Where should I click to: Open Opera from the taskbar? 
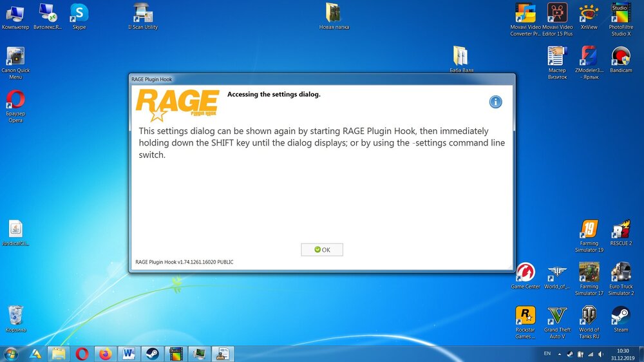coord(82,354)
